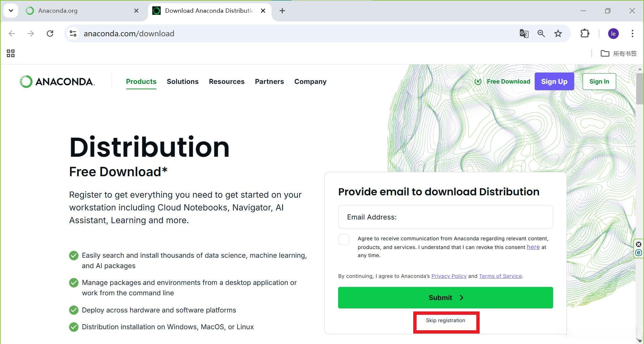The height and width of the screenshot is (344, 644).
Task: Open the zoom magnifier icon
Action: pos(541,34)
